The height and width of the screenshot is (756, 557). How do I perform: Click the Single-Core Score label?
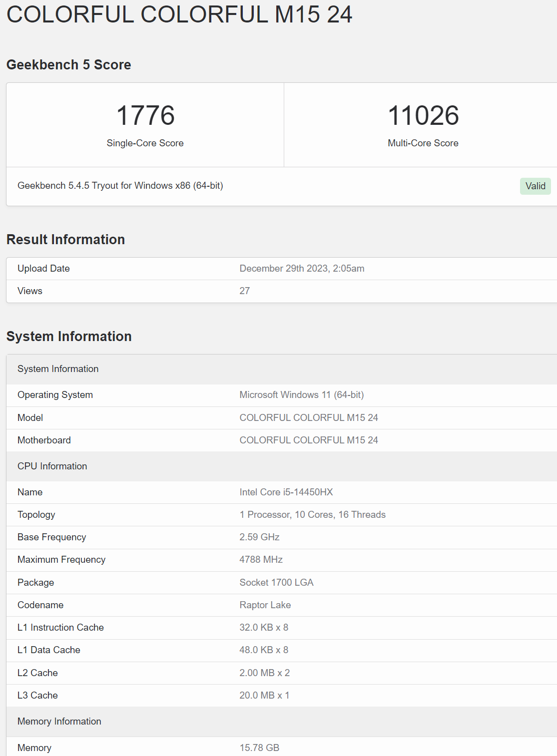(x=145, y=143)
